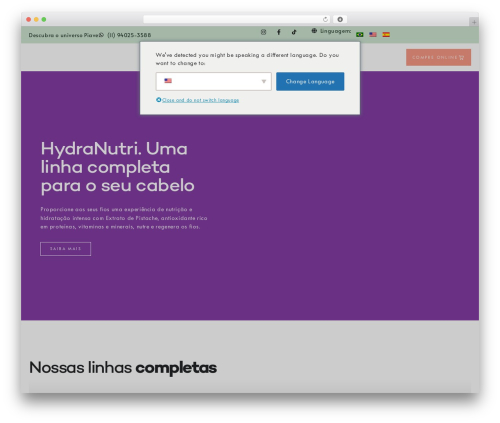This screenshot has height=423, width=500.
Task: Switch site to English US flag
Action: click(373, 34)
